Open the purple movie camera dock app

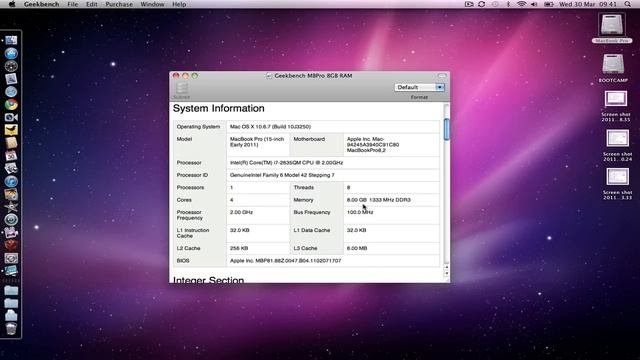pos(11,232)
